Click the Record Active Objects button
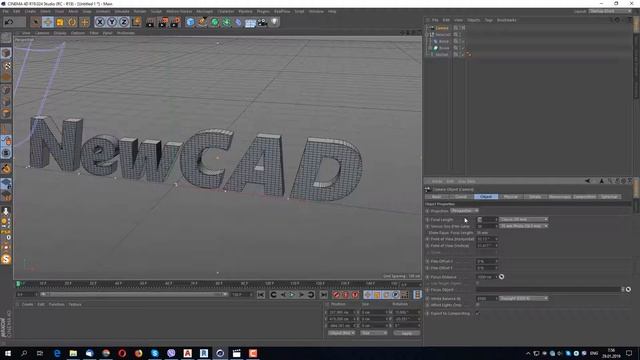 coord(336,294)
